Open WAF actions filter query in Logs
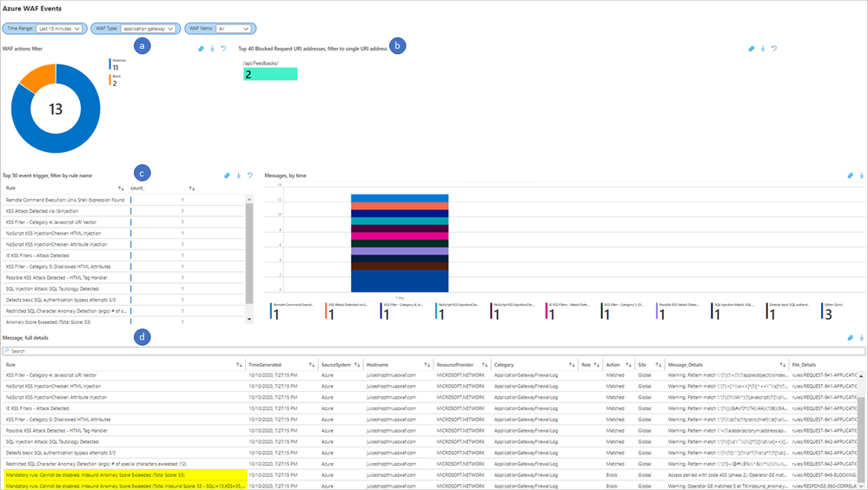Viewport: 868px width, 490px height. click(201, 49)
